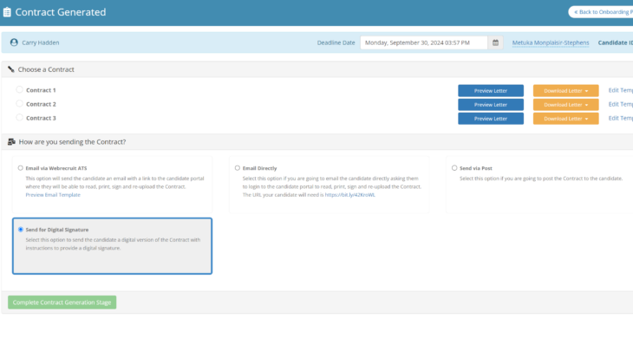The image size is (633, 364).
Task: Click Complete Contract Generation Stage button
Action: [x=62, y=302]
